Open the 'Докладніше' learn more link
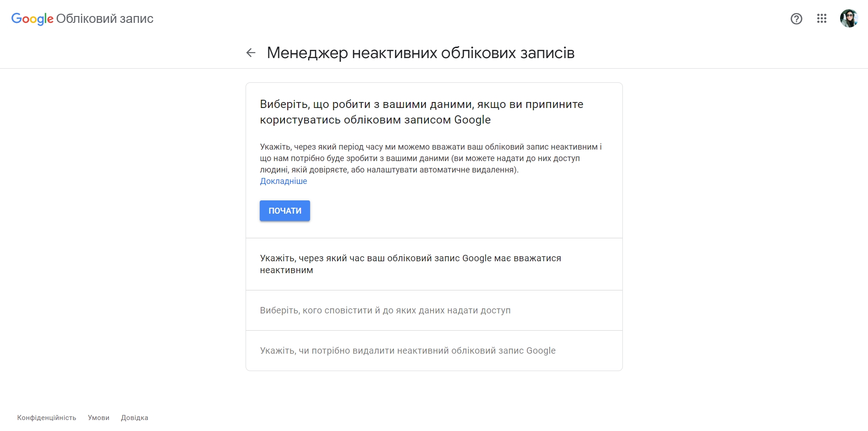868x431 pixels. 284,181
